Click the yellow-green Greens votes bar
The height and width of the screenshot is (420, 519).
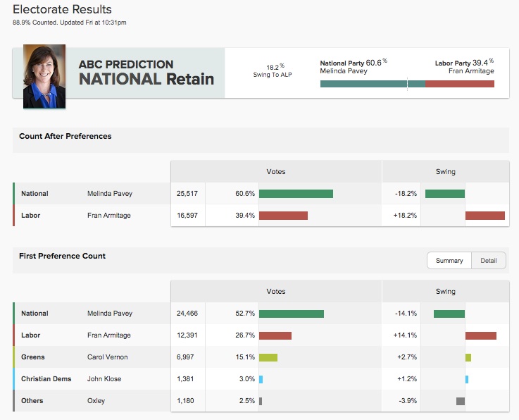268,357
